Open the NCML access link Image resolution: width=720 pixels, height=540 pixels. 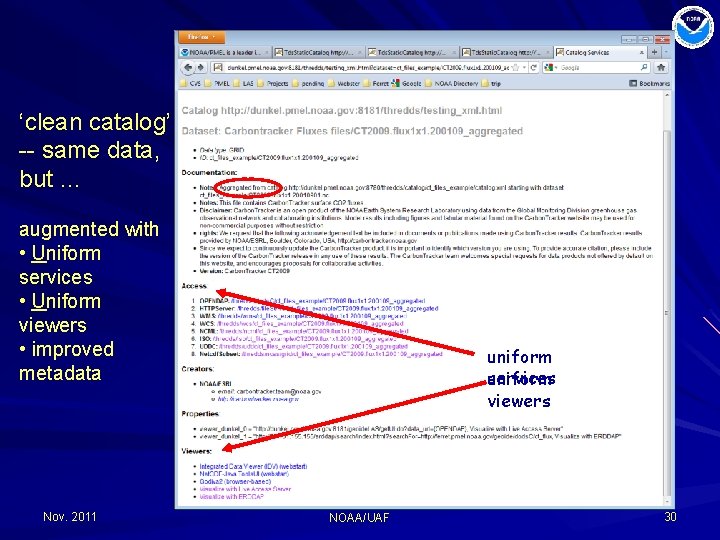[313, 331]
